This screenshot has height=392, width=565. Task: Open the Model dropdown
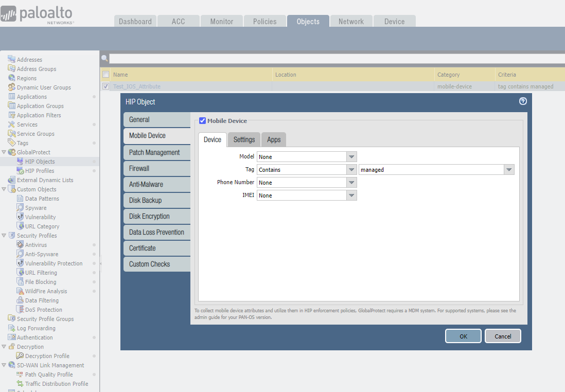coord(351,156)
